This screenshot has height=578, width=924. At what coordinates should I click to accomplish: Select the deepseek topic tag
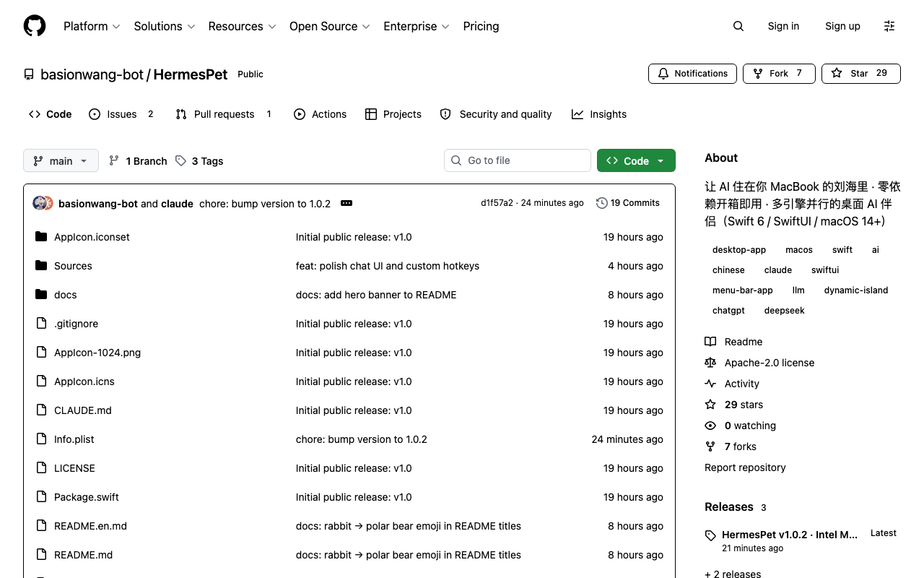pyautogui.click(x=785, y=311)
